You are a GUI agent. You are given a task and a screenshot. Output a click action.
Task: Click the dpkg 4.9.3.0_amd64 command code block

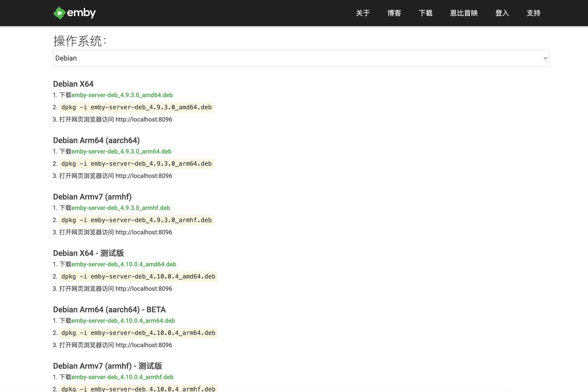coord(136,107)
